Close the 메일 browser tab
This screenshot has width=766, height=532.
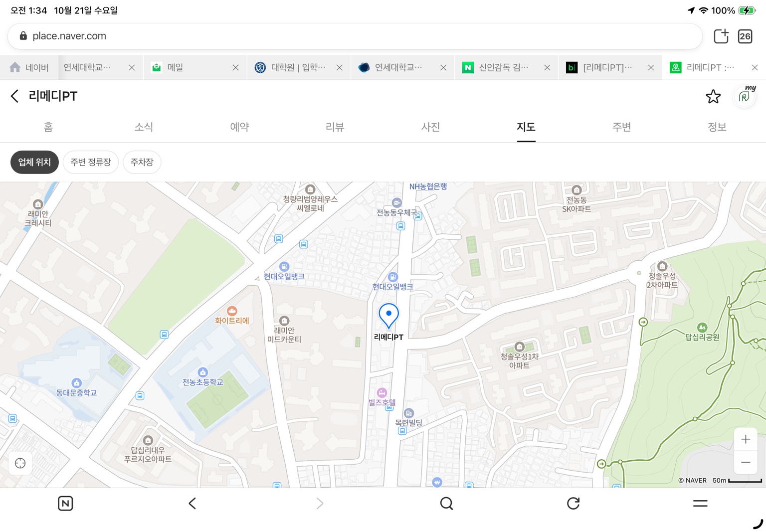235,67
